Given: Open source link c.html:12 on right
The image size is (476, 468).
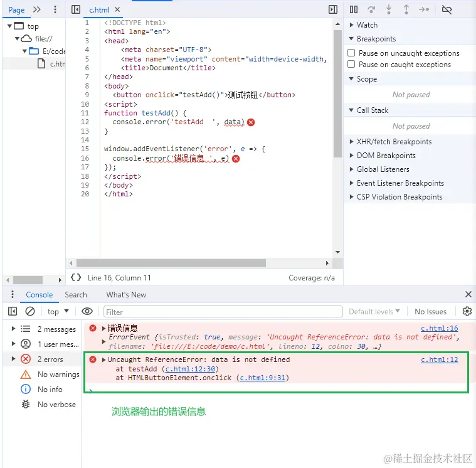Looking at the screenshot, I should 439,359.
